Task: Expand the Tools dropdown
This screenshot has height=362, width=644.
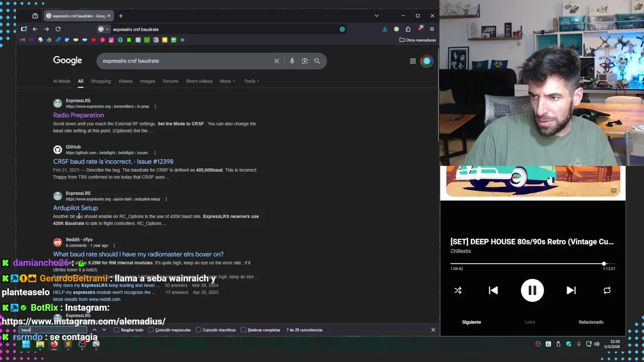Action: pyautogui.click(x=252, y=81)
